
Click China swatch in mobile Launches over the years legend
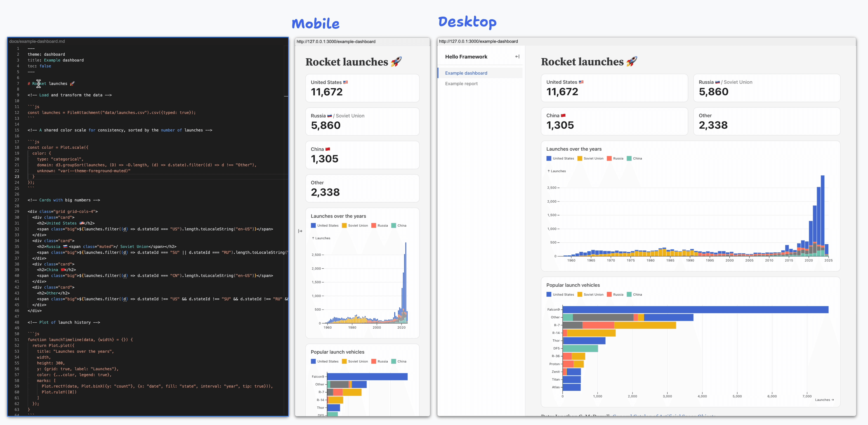coord(394,225)
